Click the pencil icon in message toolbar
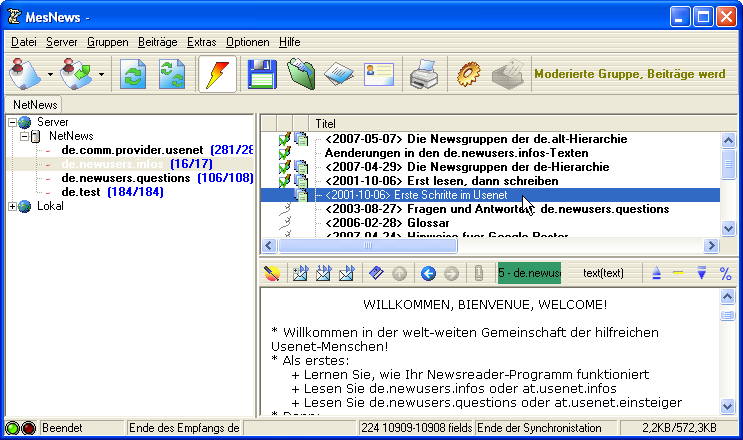This screenshot has width=743, height=440. pos(271,272)
